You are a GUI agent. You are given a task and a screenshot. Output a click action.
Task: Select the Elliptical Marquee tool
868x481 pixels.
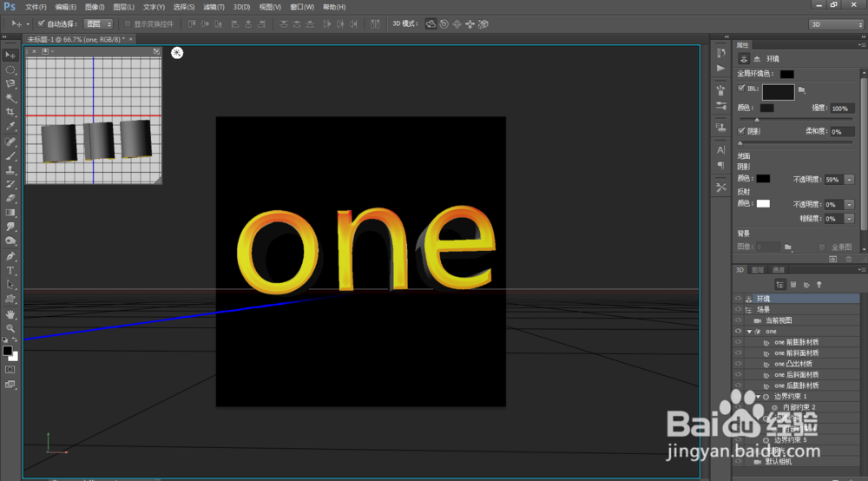[x=10, y=69]
